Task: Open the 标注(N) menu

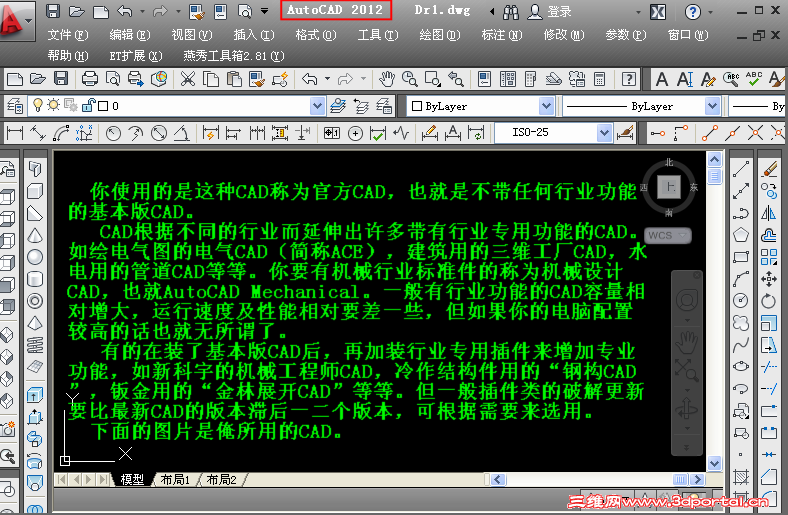Action: pos(502,35)
